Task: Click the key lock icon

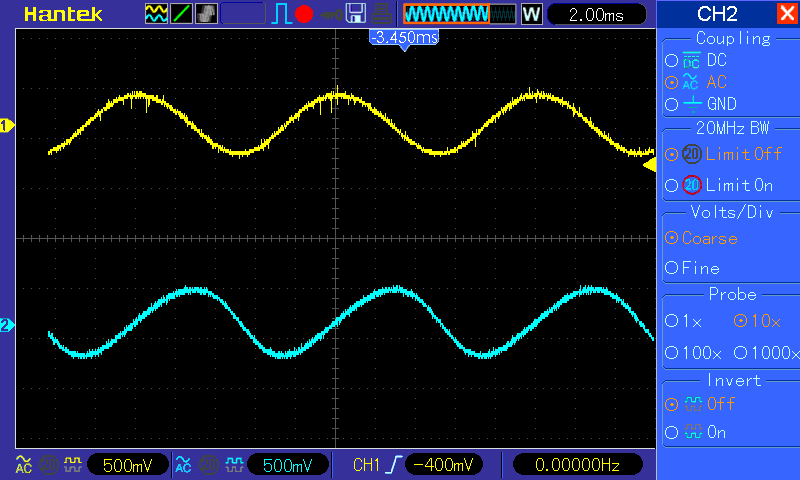Action: tap(331, 15)
